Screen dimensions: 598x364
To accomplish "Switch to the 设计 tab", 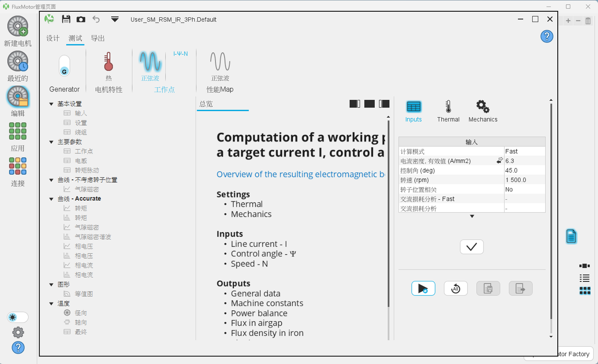I will 53,38.
